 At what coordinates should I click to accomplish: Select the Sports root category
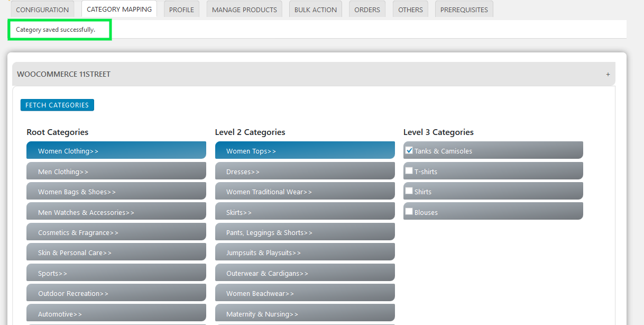(x=116, y=273)
